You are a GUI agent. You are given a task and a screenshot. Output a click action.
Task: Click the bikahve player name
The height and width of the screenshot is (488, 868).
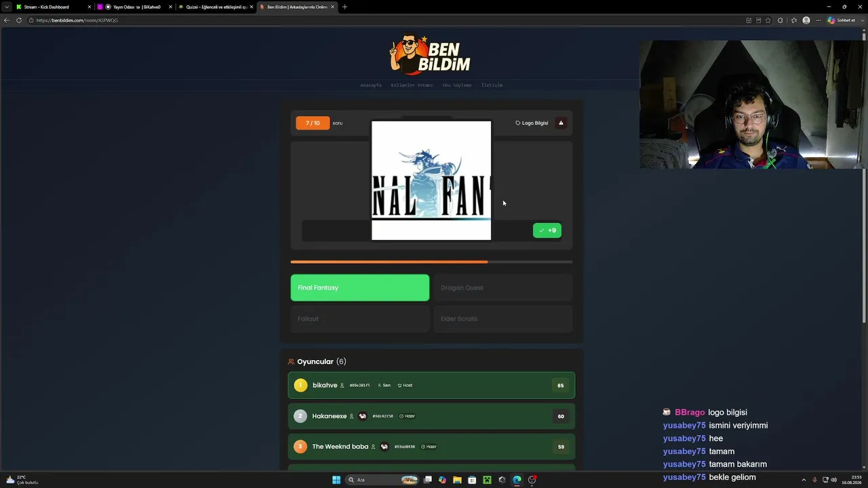[325, 385]
